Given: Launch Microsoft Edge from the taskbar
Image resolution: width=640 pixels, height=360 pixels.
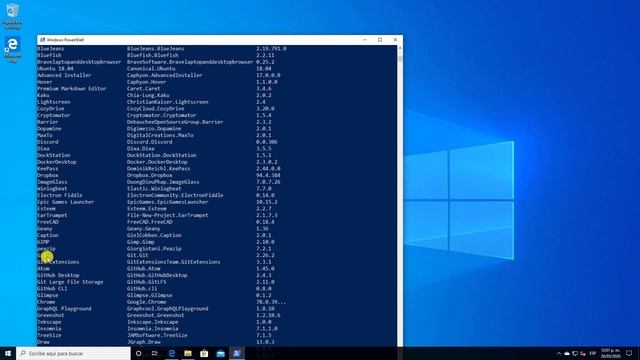Looking at the screenshot, I should point(171,353).
